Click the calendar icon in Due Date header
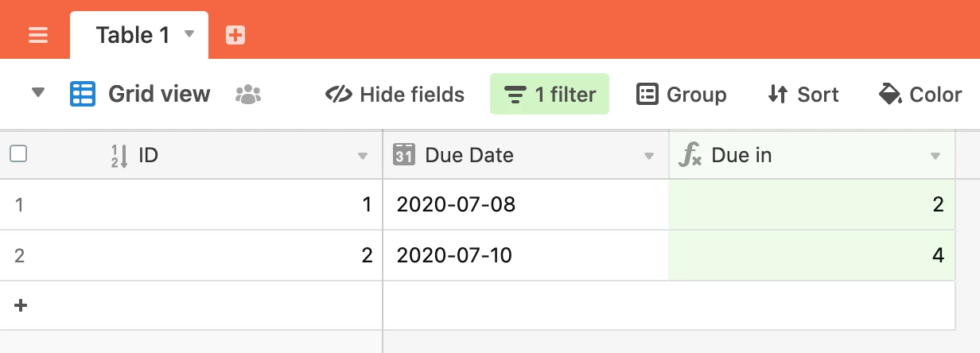This screenshot has height=353, width=980. 404,155
